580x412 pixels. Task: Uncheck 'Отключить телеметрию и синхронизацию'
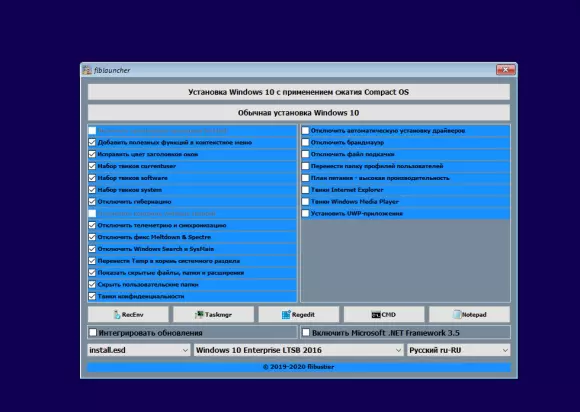[92, 225]
